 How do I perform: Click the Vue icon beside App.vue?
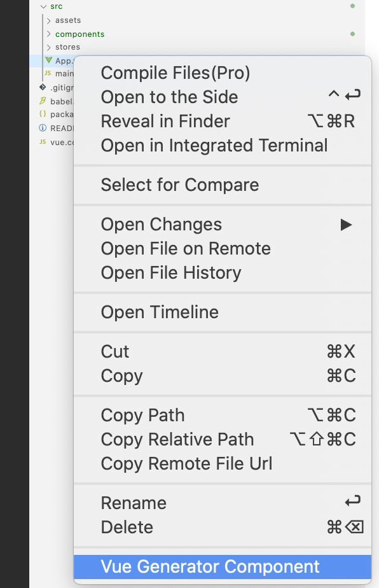point(48,60)
